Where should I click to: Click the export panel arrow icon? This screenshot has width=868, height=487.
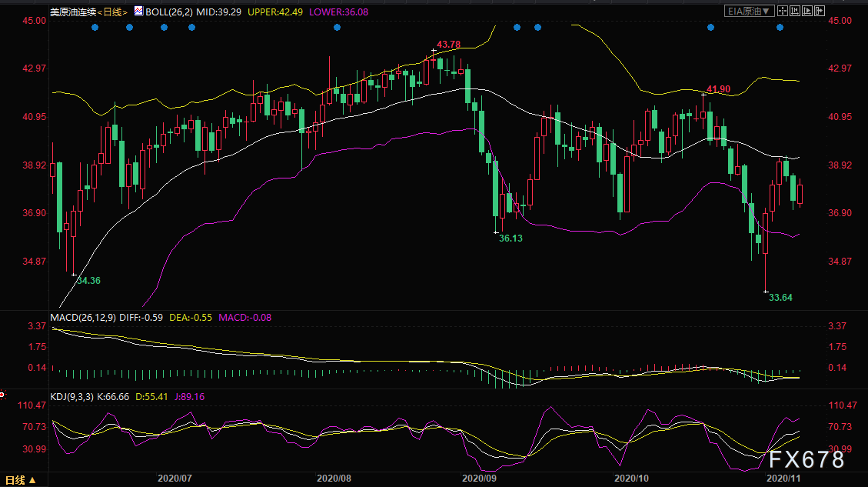820,11
